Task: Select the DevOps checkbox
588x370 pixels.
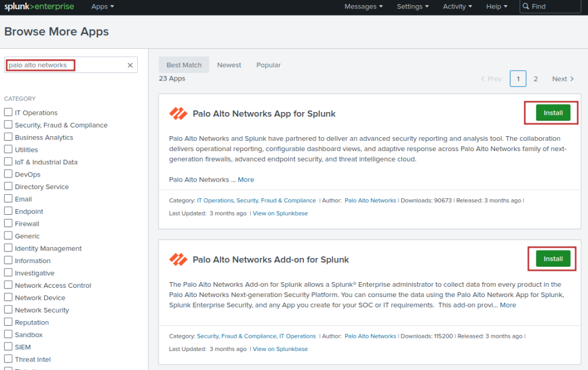Action: point(8,174)
